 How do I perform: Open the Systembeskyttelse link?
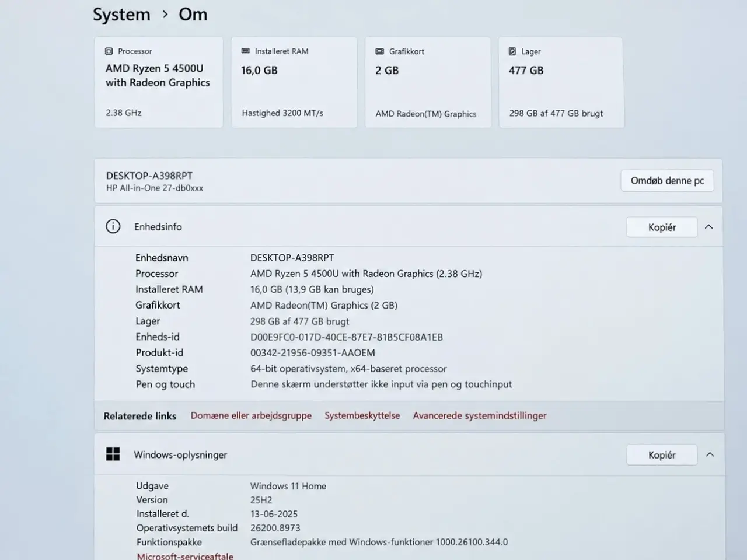(x=362, y=415)
